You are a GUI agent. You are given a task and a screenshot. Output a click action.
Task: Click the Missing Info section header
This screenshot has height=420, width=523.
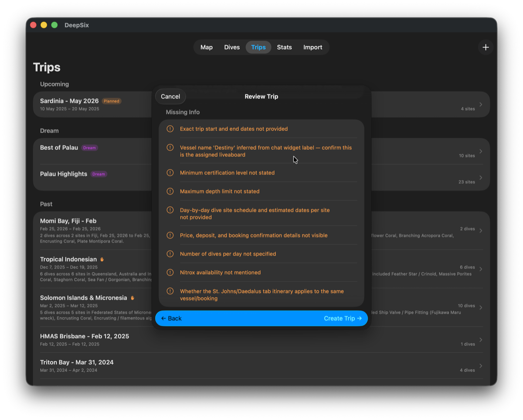coord(183,112)
